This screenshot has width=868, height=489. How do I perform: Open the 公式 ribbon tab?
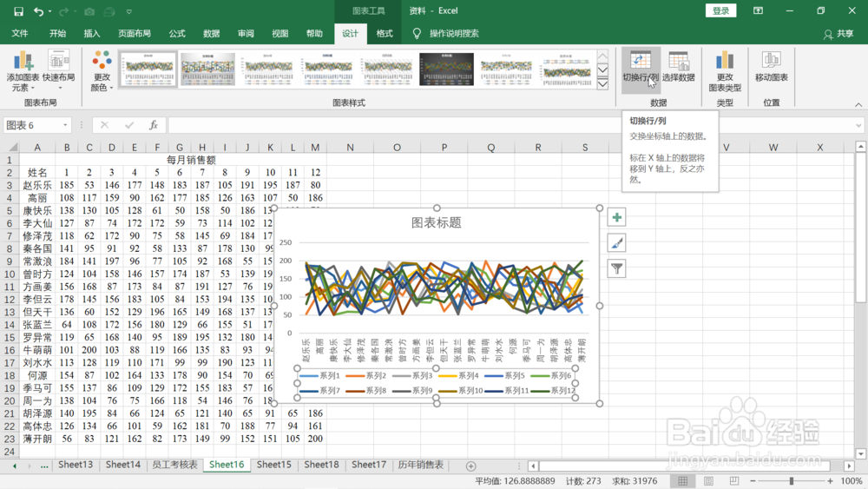pos(177,33)
